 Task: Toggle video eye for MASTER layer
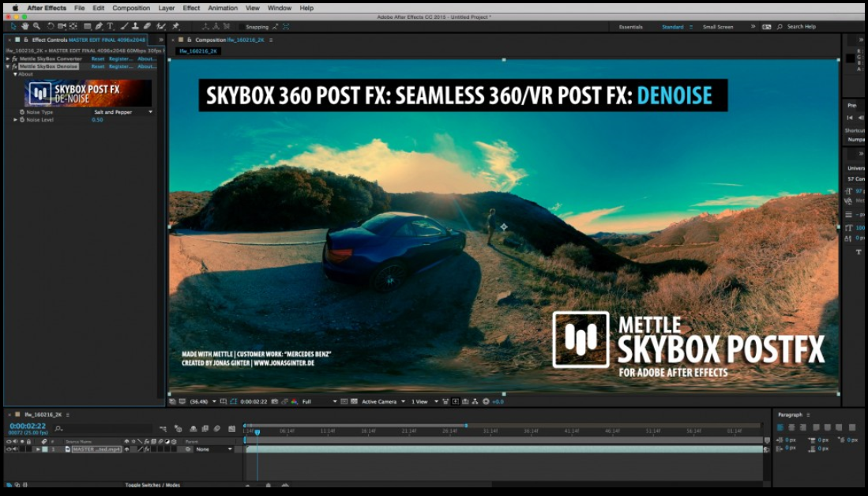coord(9,449)
